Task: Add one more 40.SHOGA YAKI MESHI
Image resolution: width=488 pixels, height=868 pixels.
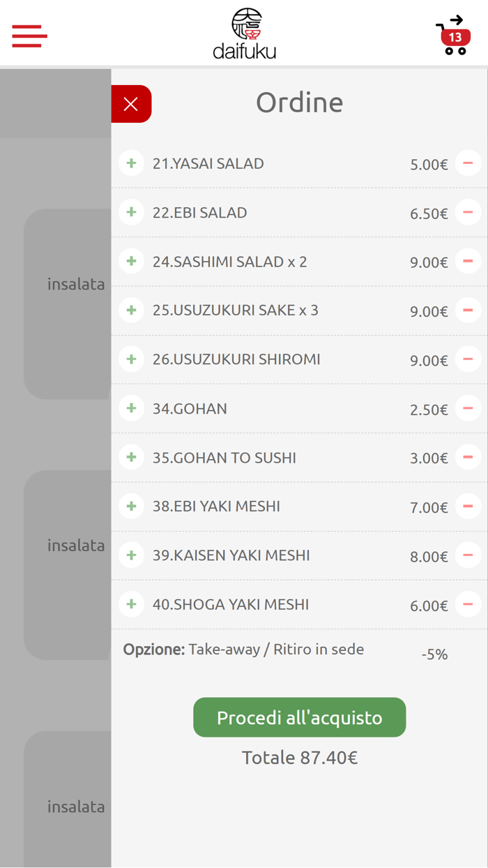Action: point(131,604)
